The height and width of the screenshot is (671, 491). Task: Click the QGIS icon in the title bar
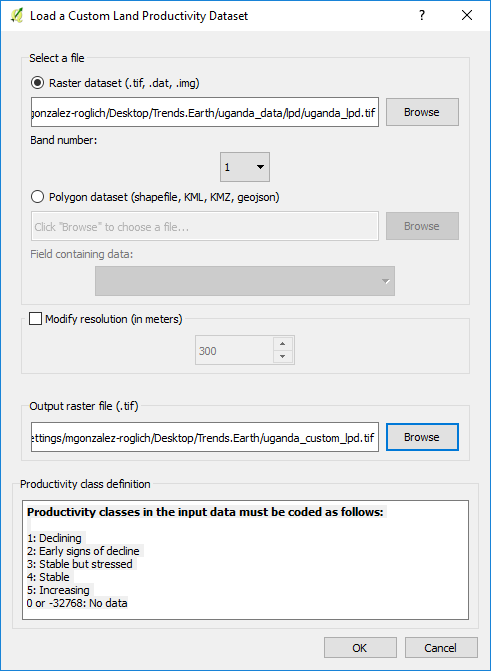tap(17, 15)
